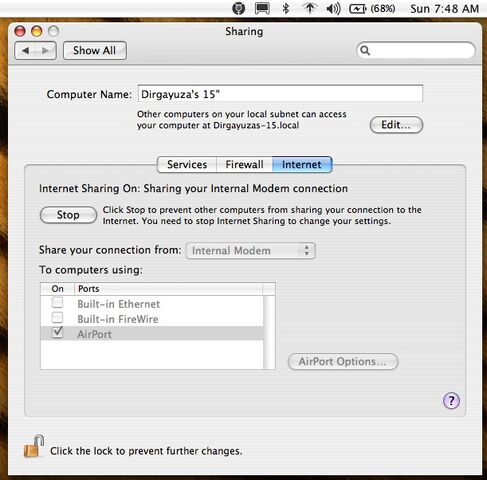Switch to the Firewall tab

(244, 164)
